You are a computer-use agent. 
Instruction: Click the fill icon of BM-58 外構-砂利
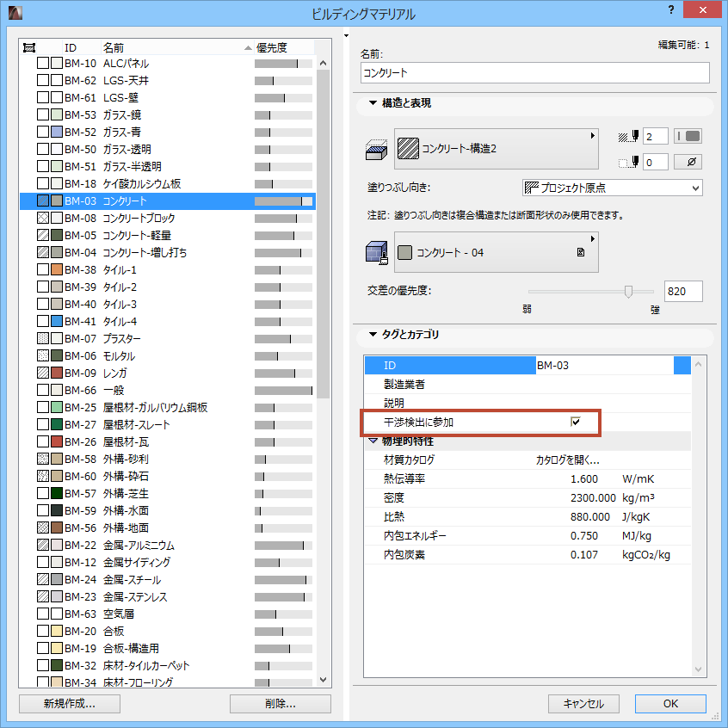tap(43, 459)
